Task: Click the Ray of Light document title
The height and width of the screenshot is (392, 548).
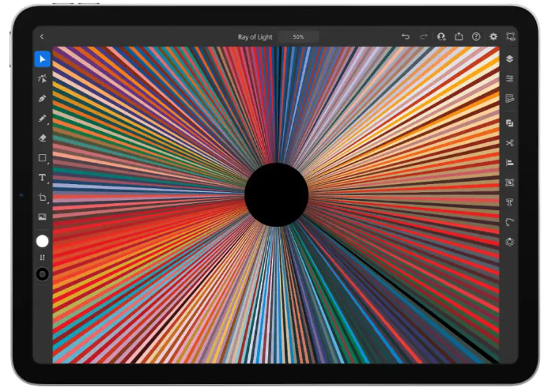Action: coord(255,36)
